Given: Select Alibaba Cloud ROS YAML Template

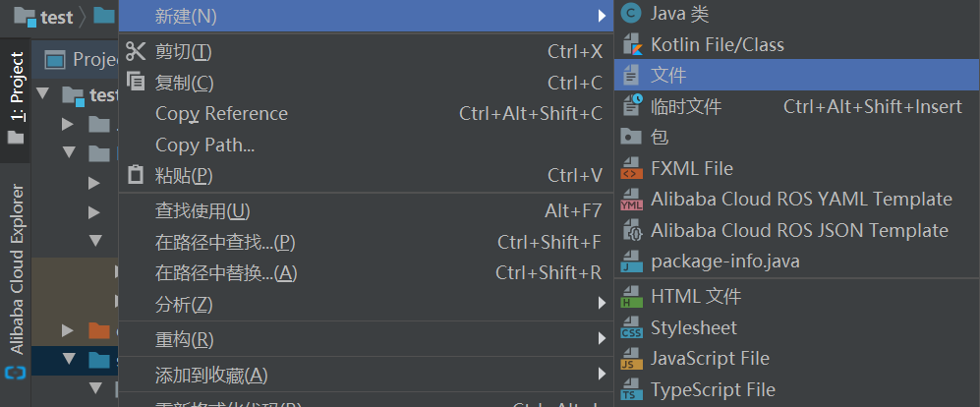Looking at the screenshot, I should point(797,200).
